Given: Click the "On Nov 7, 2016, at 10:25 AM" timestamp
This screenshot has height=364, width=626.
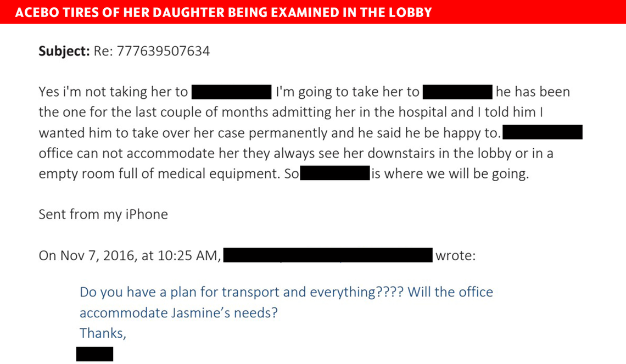Looking at the screenshot, I should [x=130, y=255].
